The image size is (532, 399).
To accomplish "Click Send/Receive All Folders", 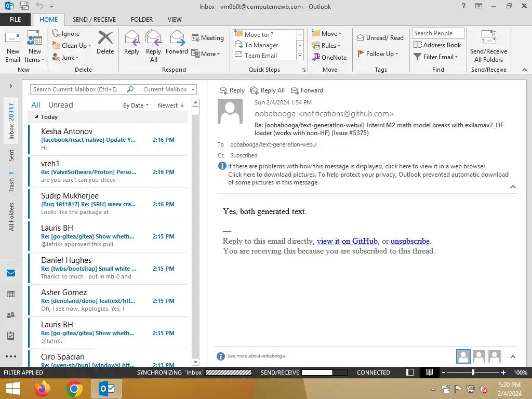I will pyautogui.click(x=488, y=47).
